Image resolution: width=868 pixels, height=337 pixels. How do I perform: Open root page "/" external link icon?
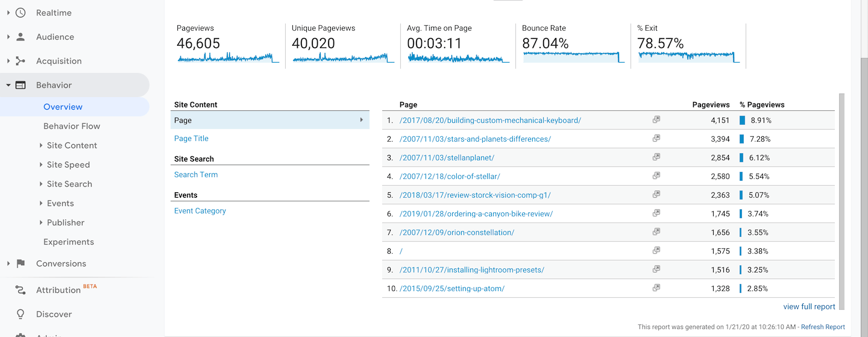[656, 251]
